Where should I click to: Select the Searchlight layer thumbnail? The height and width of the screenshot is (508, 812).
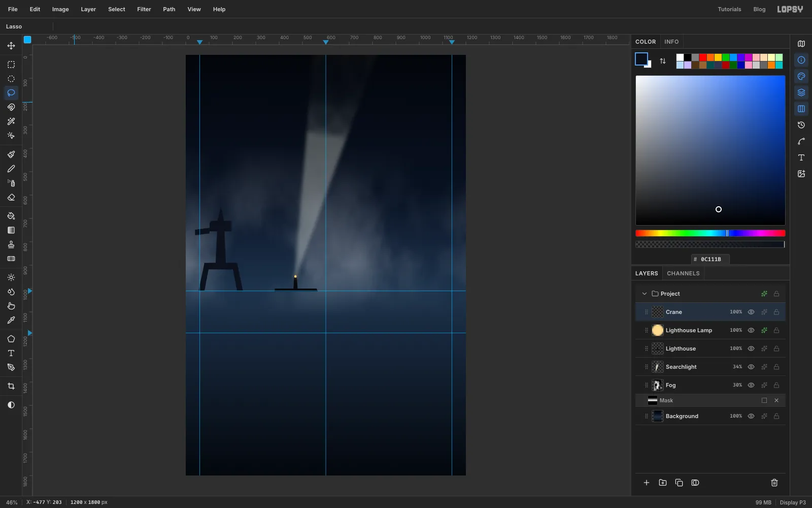[x=658, y=367]
